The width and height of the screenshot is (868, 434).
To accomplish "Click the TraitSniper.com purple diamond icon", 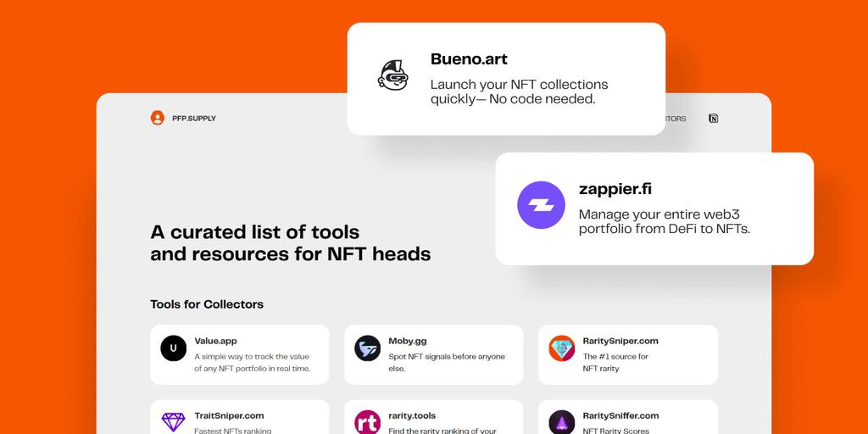I will pos(173,422).
